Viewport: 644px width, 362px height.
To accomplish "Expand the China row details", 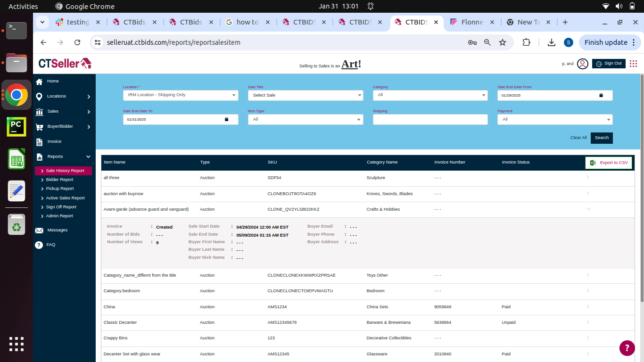I will tap(588, 307).
